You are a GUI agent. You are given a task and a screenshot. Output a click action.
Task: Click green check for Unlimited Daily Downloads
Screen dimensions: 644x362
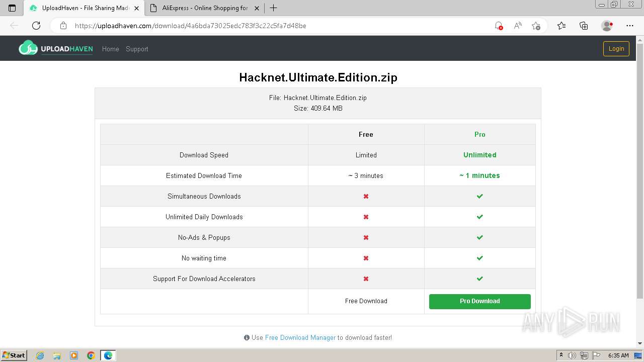479,217
